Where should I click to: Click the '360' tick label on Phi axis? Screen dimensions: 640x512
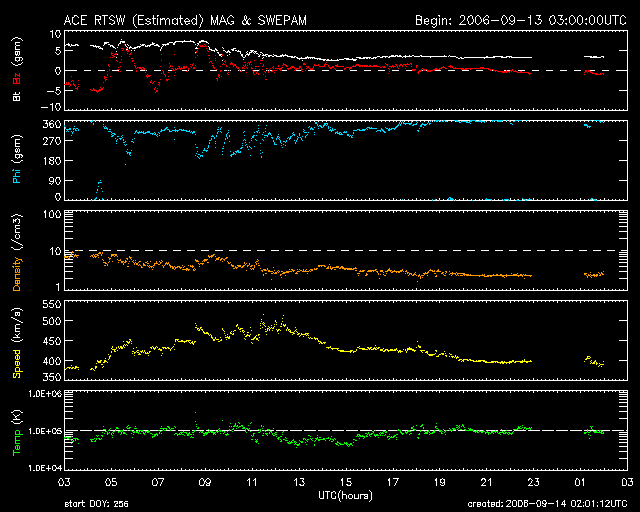pos(51,124)
